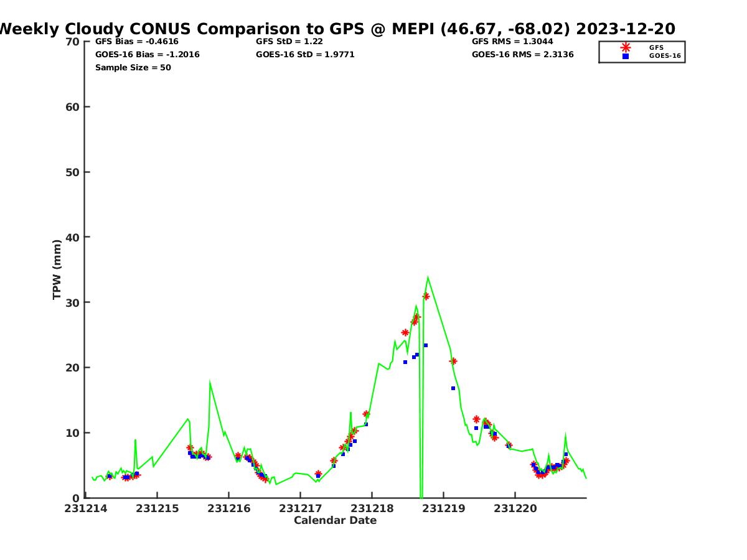
Task: Click the highest peak of the green line
Action: (x=428, y=278)
